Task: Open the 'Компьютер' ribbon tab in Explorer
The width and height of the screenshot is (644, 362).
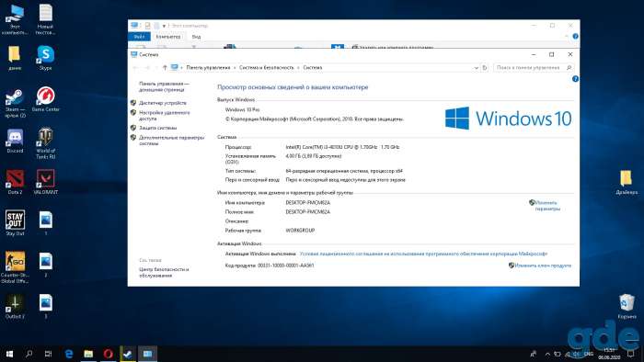Action: coord(168,37)
